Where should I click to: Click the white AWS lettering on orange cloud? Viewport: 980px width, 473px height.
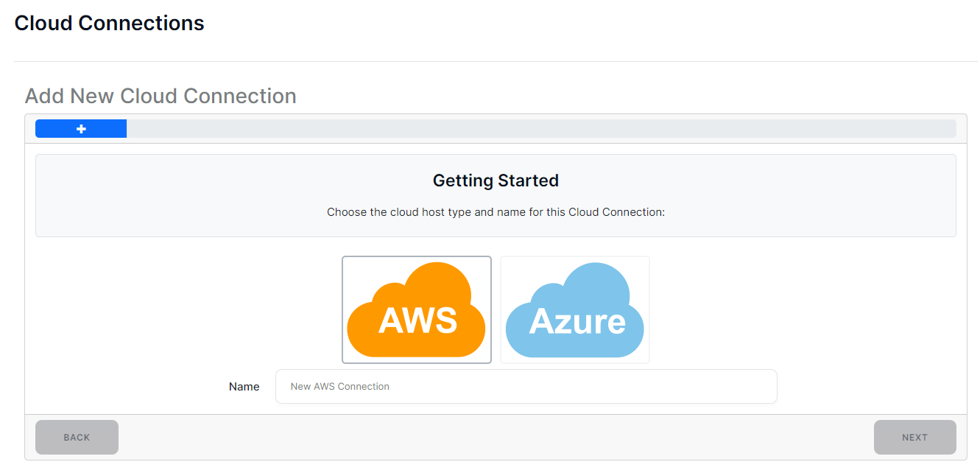pos(417,321)
